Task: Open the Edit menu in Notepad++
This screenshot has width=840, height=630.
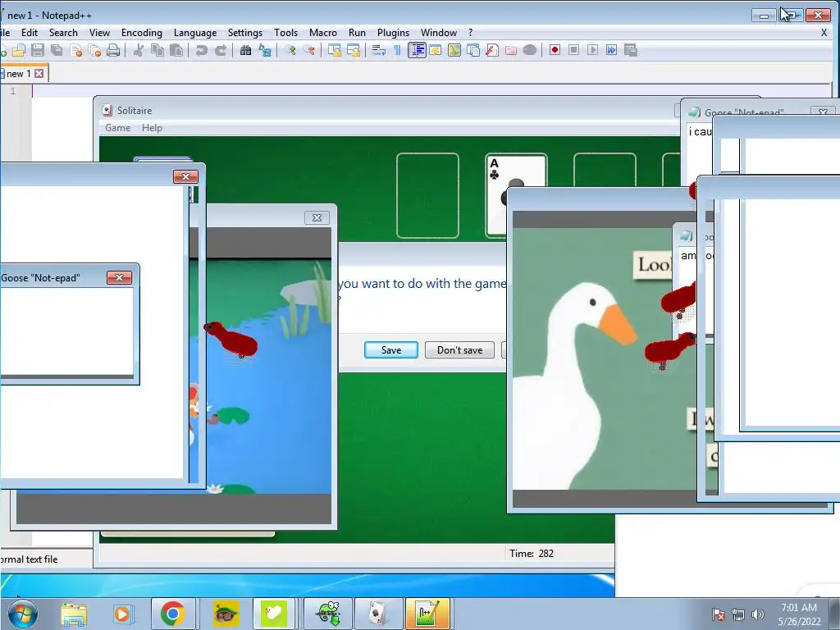Action: point(30,33)
